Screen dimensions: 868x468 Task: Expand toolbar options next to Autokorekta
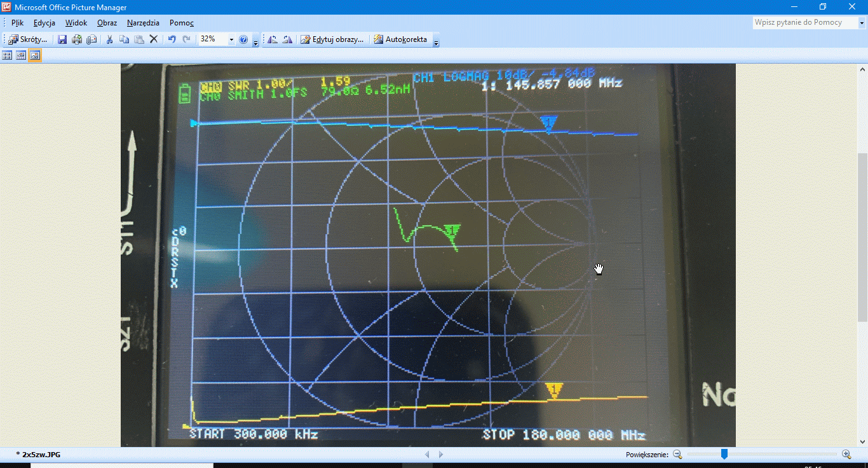click(436, 42)
